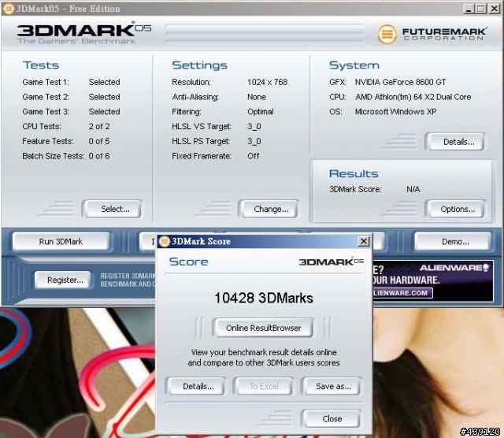The image size is (504, 438).
Task: Open system Details... in System panel
Action: click(x=455, y=142)
